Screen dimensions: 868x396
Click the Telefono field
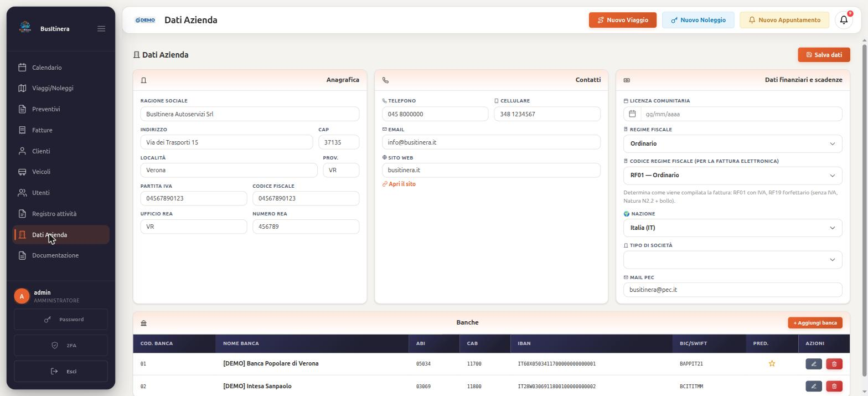435,114
